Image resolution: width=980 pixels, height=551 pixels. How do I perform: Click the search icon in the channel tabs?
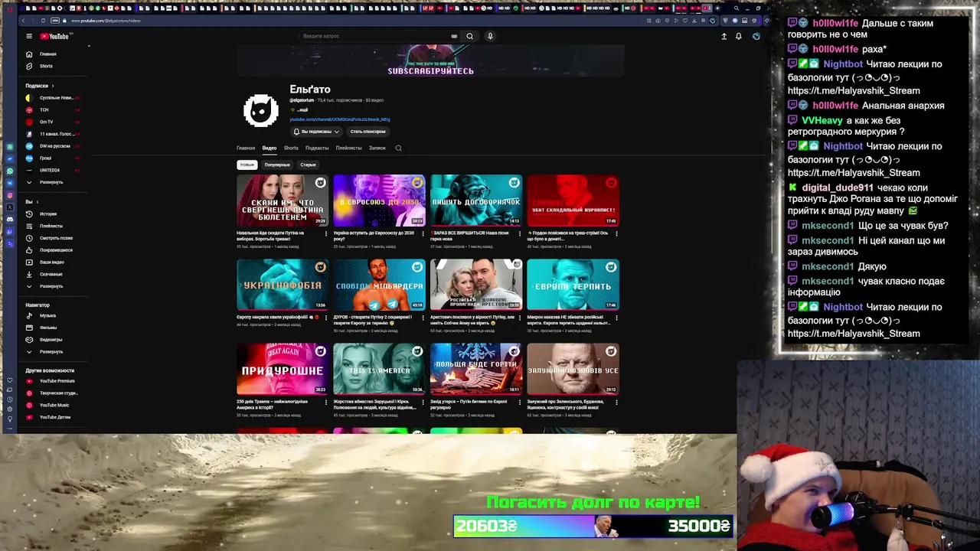398,148
